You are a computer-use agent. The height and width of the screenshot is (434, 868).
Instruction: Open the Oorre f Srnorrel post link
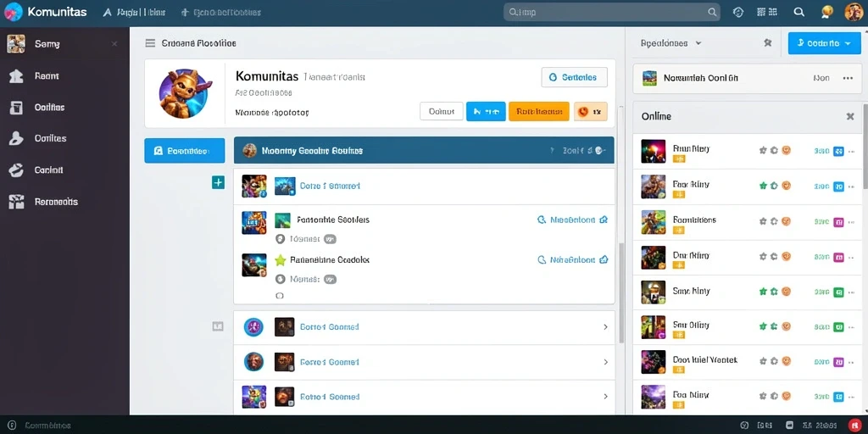[330, 186]
